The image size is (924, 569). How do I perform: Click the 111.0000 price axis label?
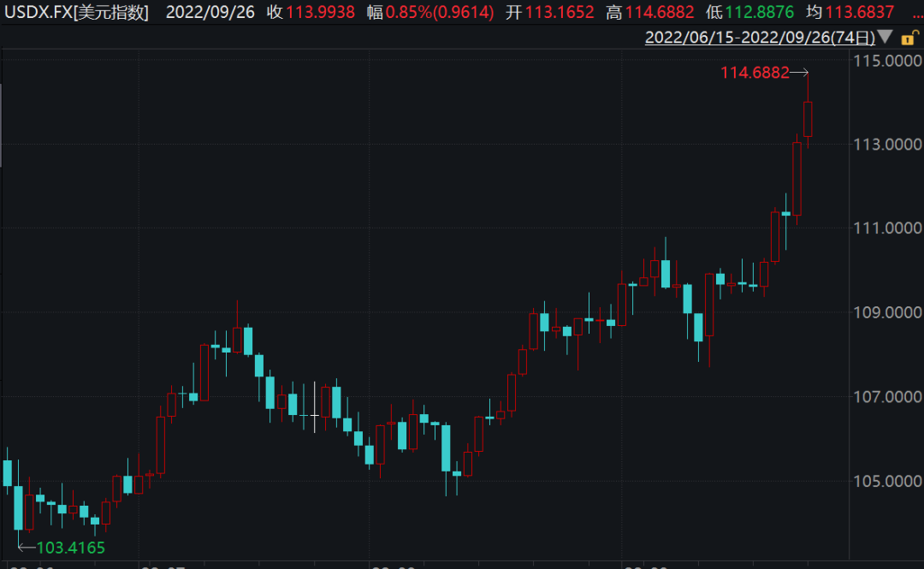point(887,228)
